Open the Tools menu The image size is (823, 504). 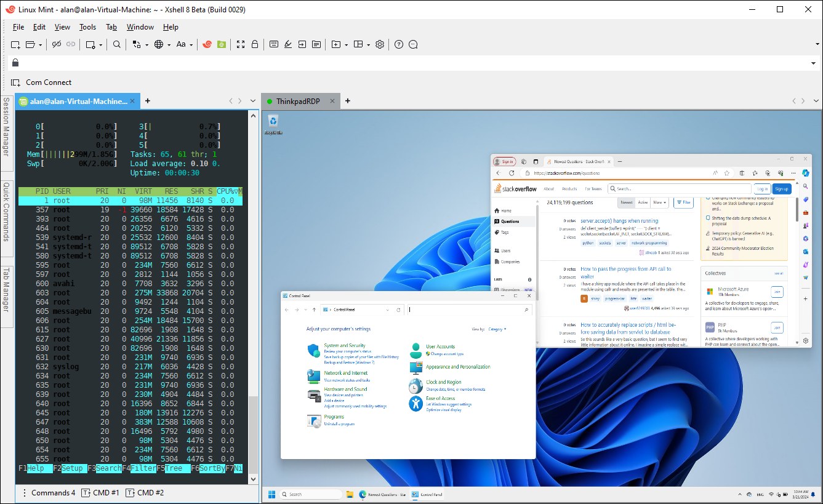(x=88, y=27)
